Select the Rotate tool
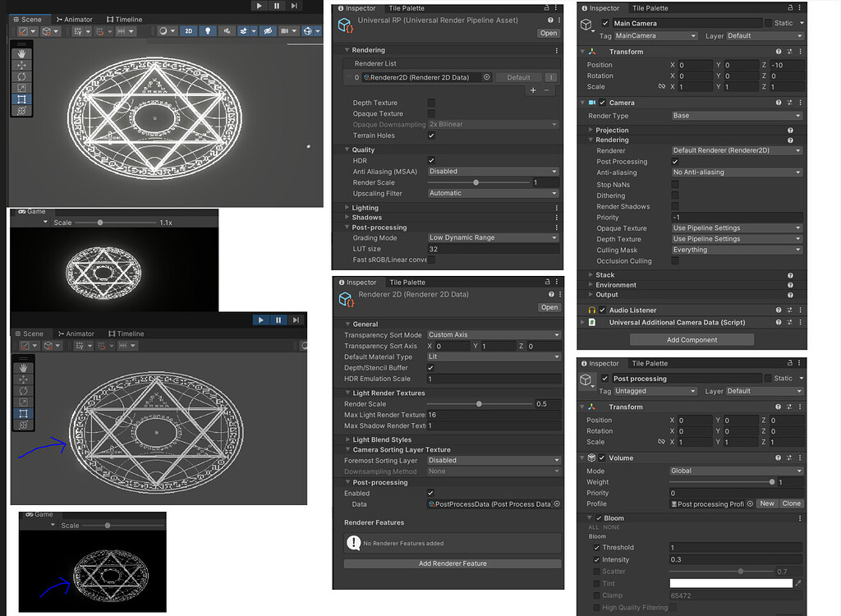Image resolution: width=841 pixels, height=616 pixels. (x=22, y=76)
